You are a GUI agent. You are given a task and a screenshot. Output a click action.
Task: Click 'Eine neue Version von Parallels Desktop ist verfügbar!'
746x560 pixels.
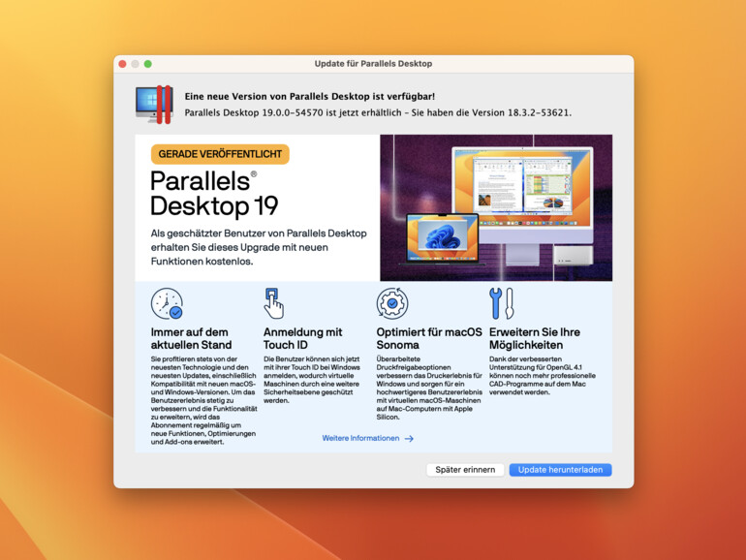(310, 97)
